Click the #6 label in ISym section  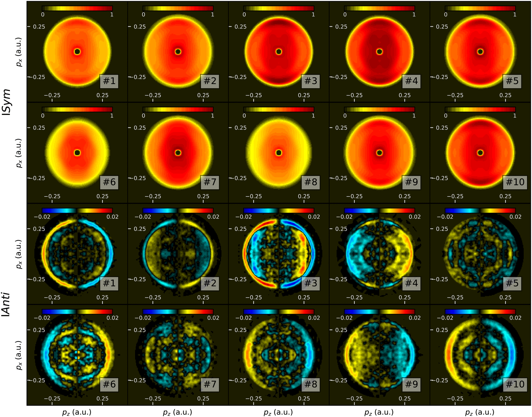pos(109,182)
